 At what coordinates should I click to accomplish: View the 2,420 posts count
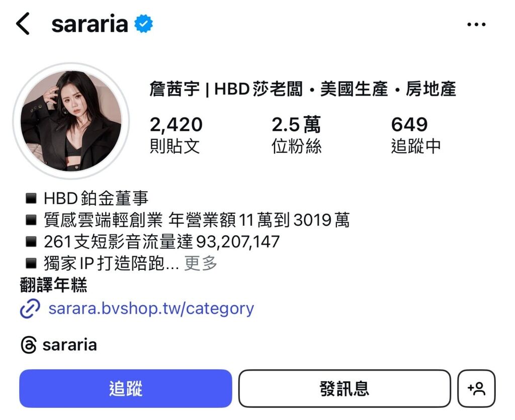pos(176,135)
